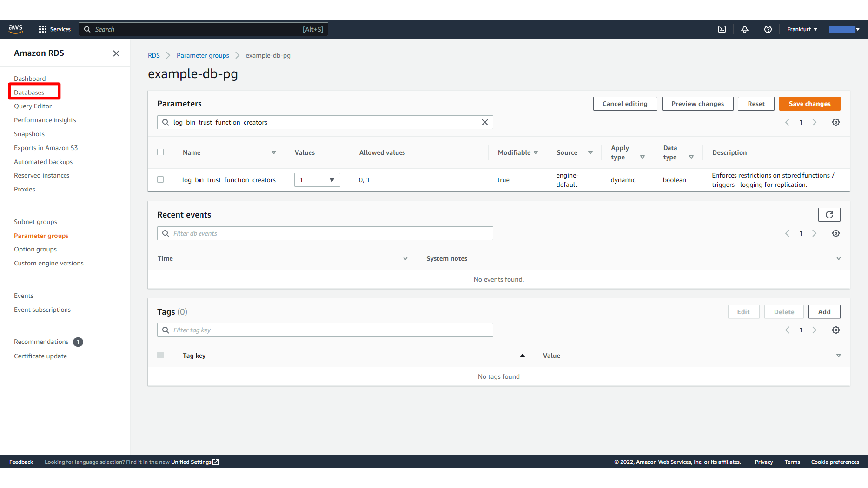
Task: Go to Custom engine versions
Action: coord(49,263)
